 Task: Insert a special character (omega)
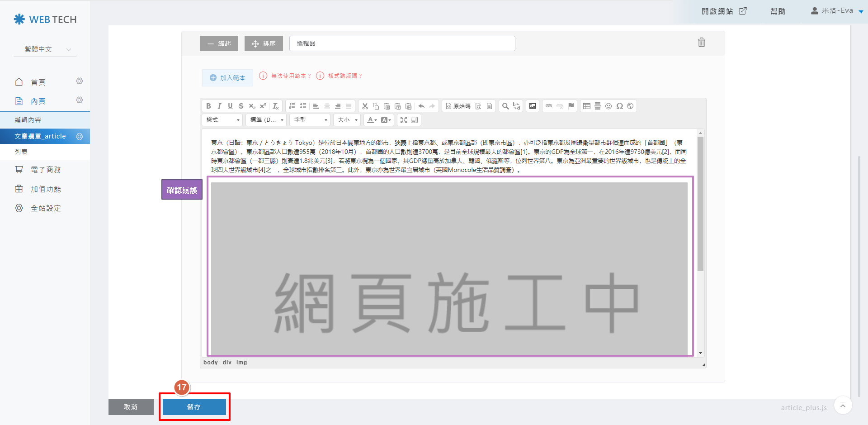pos(619,106)
